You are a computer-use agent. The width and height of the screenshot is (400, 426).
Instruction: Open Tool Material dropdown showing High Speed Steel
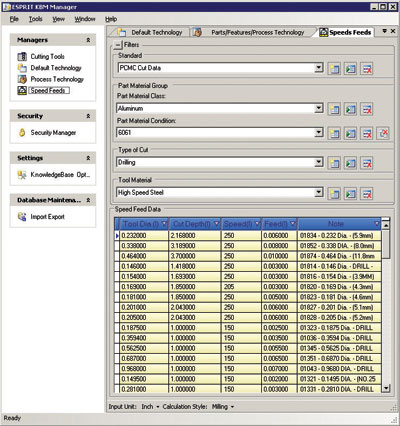click(x=319, y=192)
